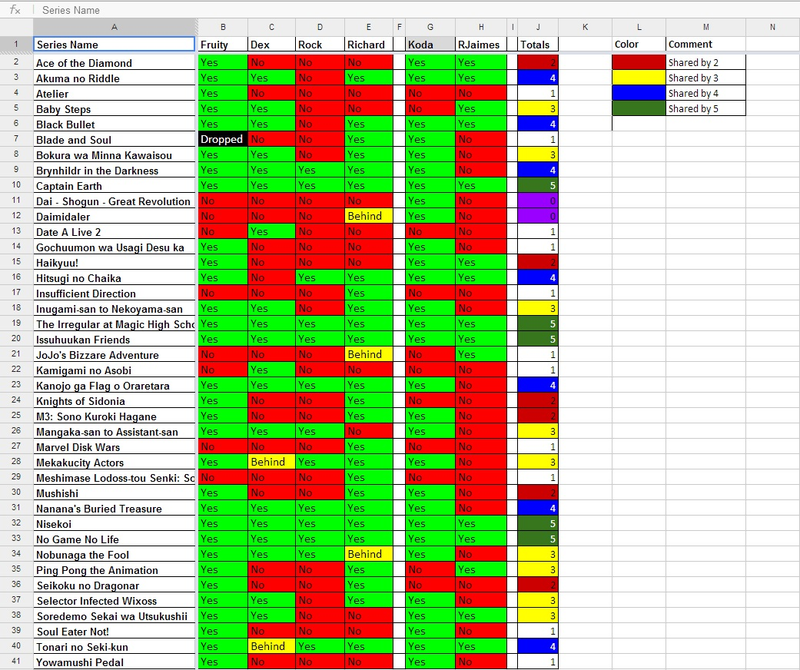Select the Haikyuu! cell
Image resolution: width=800 pixels, height=670 pixels.
tap(115, 262)
